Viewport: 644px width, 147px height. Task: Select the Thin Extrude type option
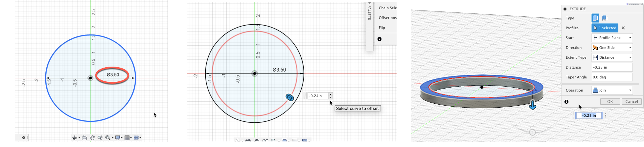coord(605,18)
